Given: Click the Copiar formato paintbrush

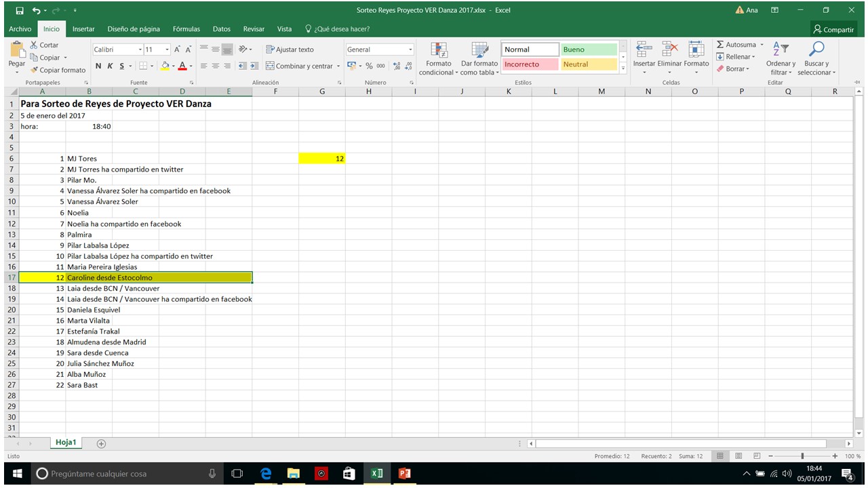Looking at the screenshot, I should click(34, 70).
